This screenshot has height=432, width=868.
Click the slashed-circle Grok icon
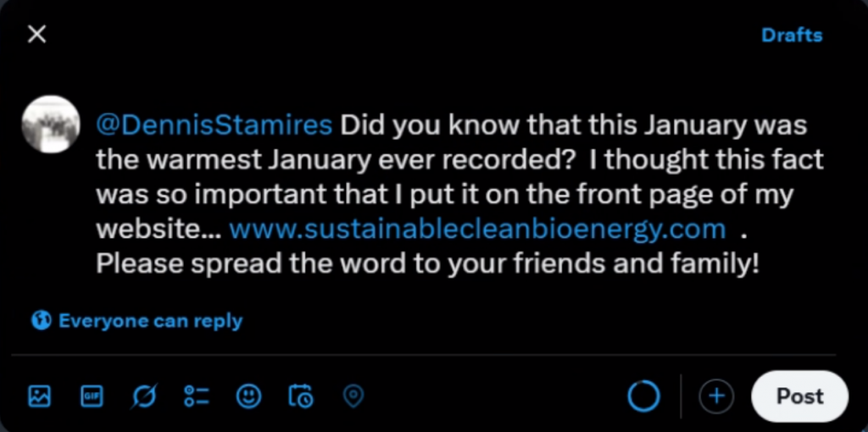[144, 396]
